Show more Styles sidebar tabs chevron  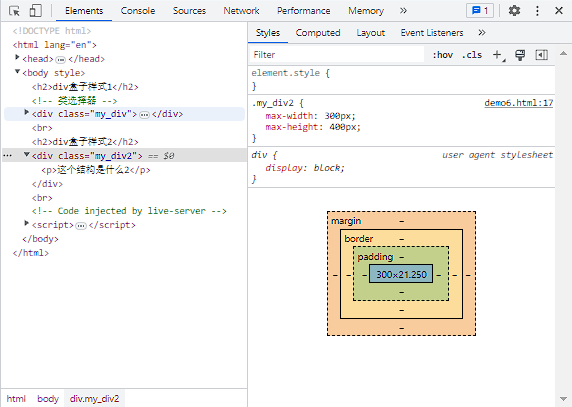(482, 32)
